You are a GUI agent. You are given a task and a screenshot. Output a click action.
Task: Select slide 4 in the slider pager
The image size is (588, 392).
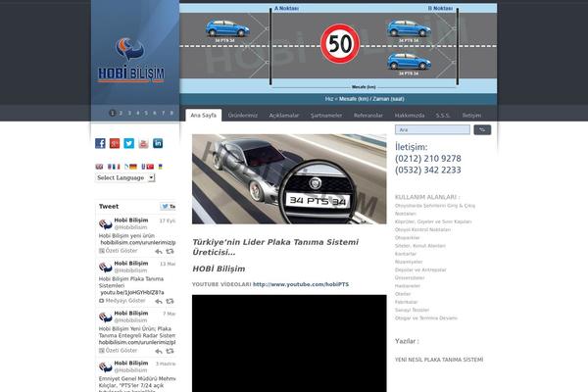click(x=137, y=113)
